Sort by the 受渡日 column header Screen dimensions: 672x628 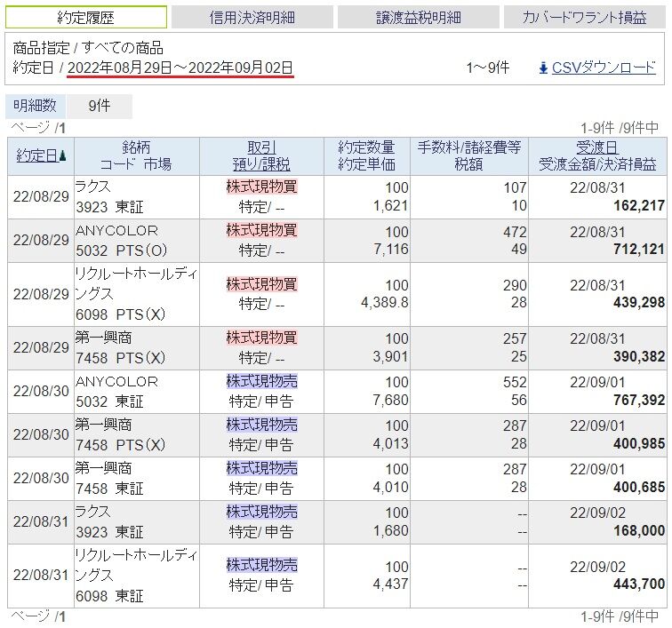click(597, 147)
